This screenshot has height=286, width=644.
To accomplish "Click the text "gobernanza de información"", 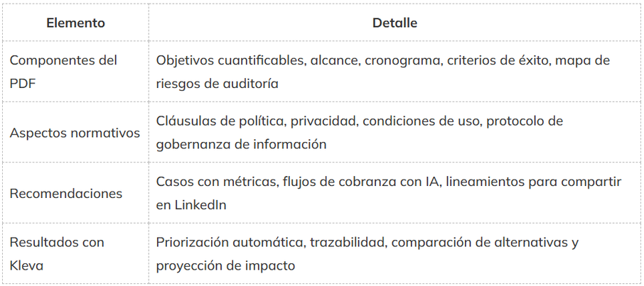I will [241, 145].
